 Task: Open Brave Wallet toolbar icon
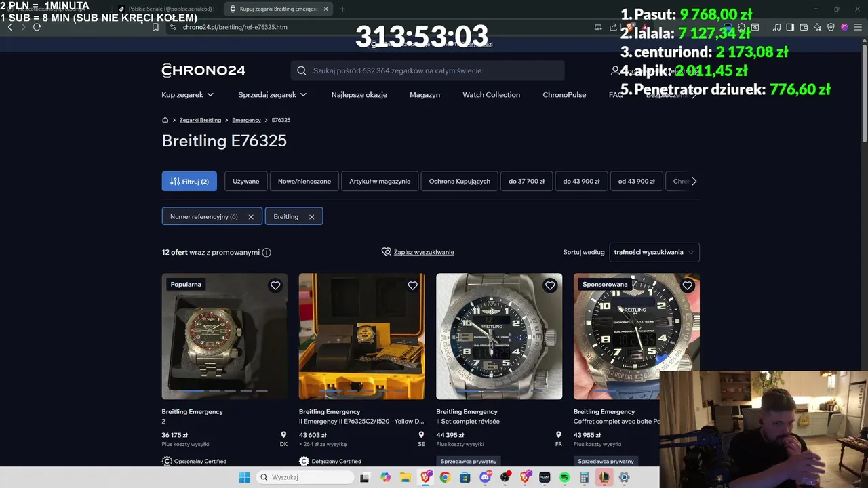tap(804, 27)
